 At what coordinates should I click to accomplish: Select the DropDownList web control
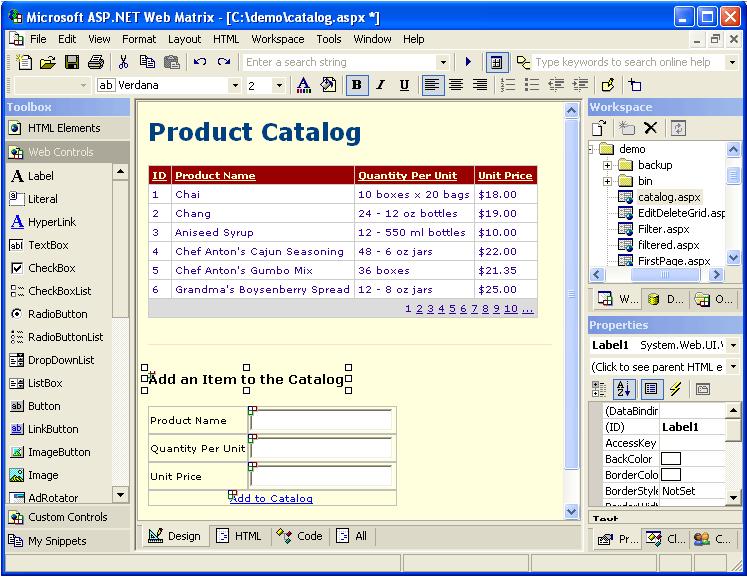coord(60,360)
